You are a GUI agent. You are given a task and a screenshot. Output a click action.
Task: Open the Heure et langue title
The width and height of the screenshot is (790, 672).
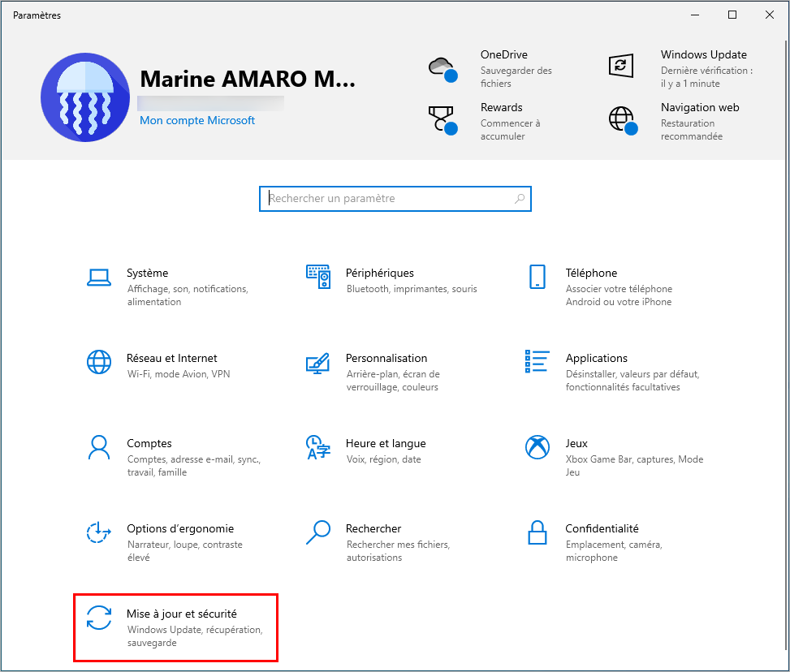386,443
